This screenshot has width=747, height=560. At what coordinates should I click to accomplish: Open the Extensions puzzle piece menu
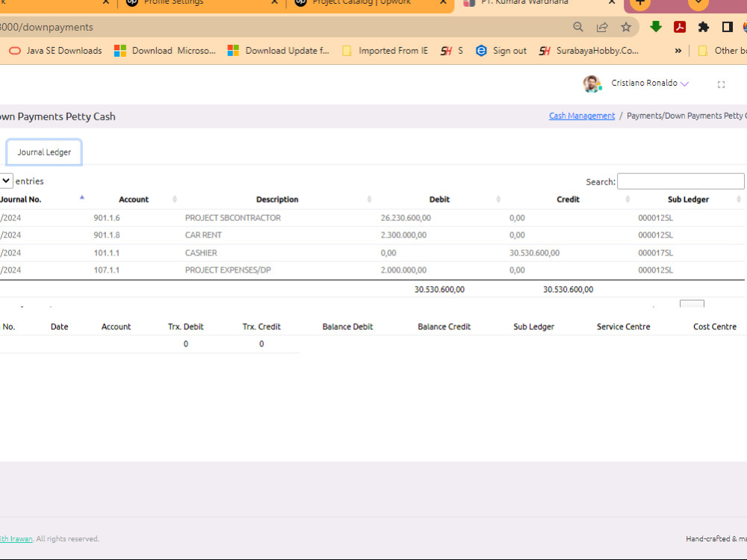[x=704, y=27]
